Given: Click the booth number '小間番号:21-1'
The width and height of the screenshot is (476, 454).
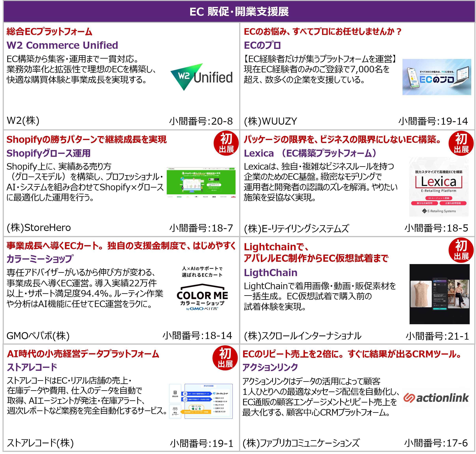Looking at the screenshot, I should pos(437,336).
